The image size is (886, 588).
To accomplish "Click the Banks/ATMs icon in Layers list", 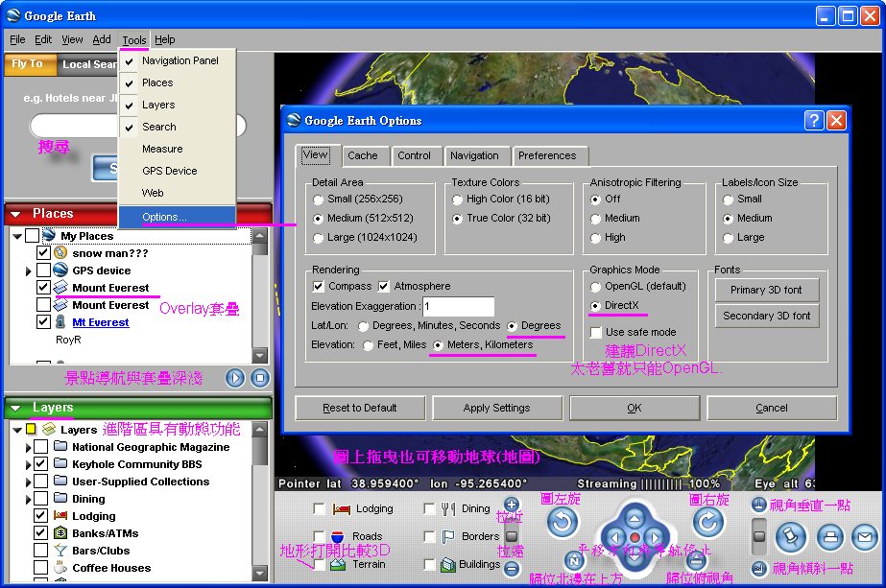I will pos(60,532).
